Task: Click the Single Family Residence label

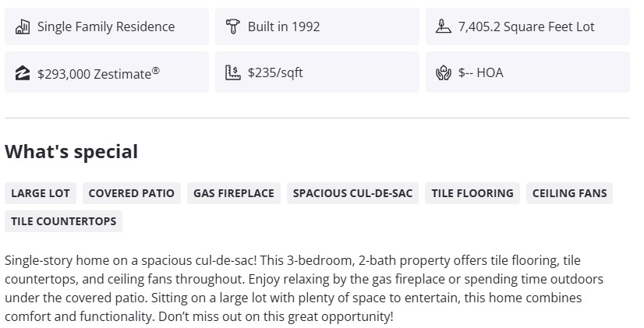Action: click(x=106, y=26)
